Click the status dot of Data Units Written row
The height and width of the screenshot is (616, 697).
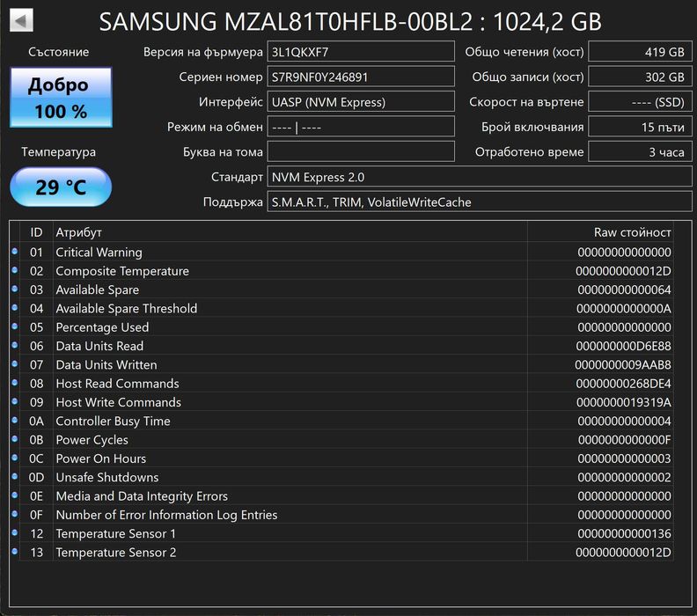click(15, 363)
